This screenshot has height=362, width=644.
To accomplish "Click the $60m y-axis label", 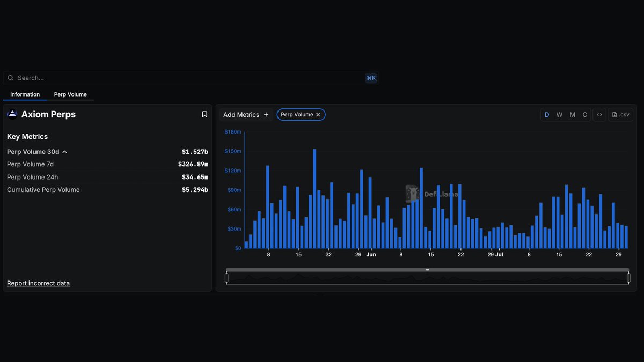I will pos(234,210).
